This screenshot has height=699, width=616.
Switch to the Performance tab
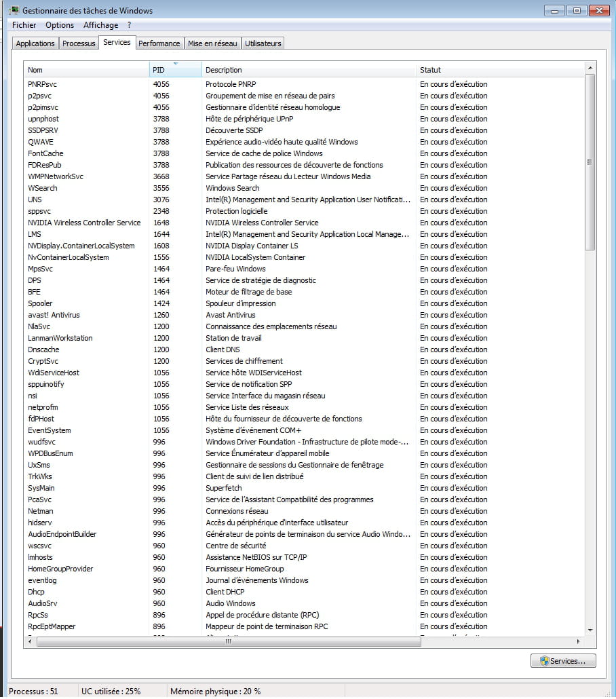159,43
